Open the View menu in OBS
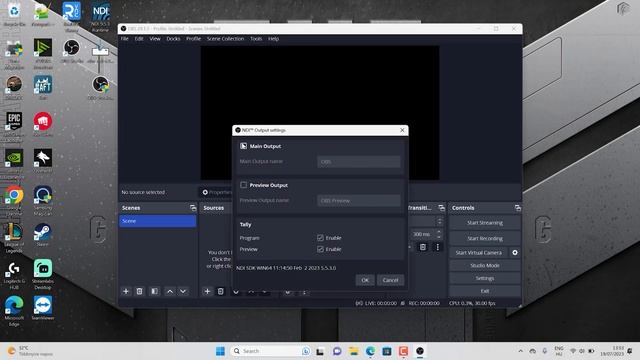Screen dimensions: 640x360 [x=155, y=39]
